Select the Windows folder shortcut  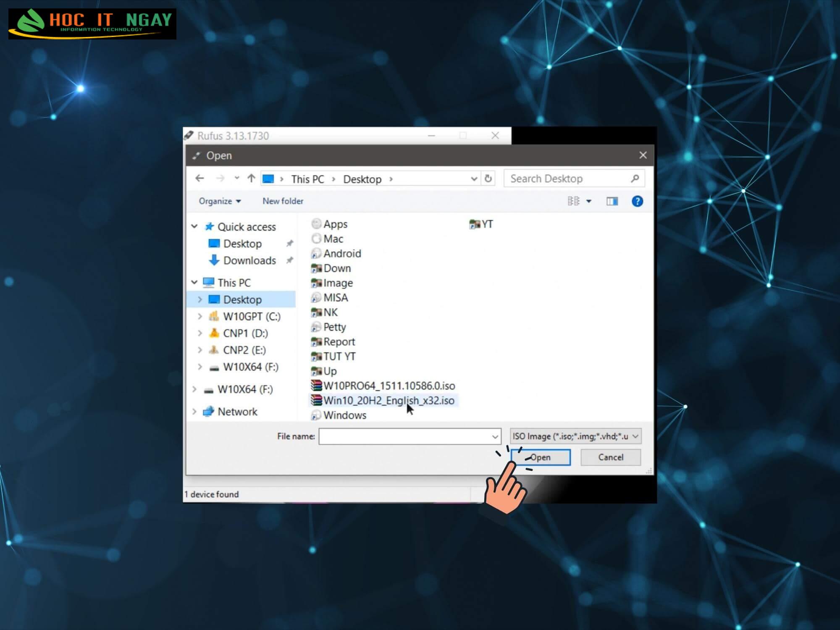point(339,415)
